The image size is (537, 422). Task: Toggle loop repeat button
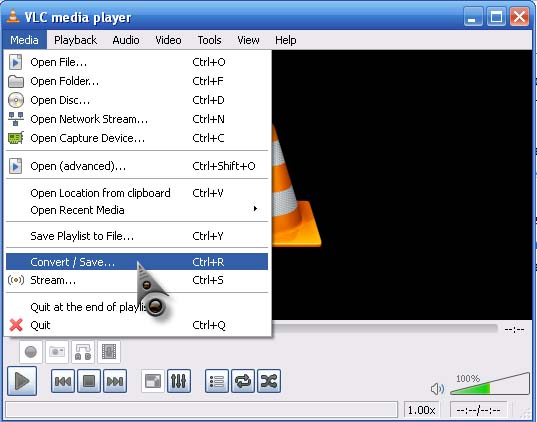pos(243,381)
